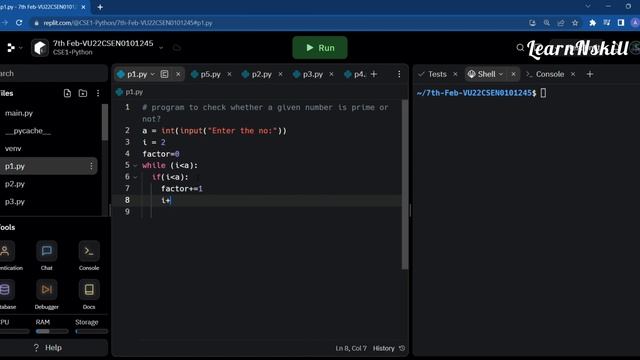Open main.py in the file tree
Screen dimensions: 640x360
tap(19, 113)
